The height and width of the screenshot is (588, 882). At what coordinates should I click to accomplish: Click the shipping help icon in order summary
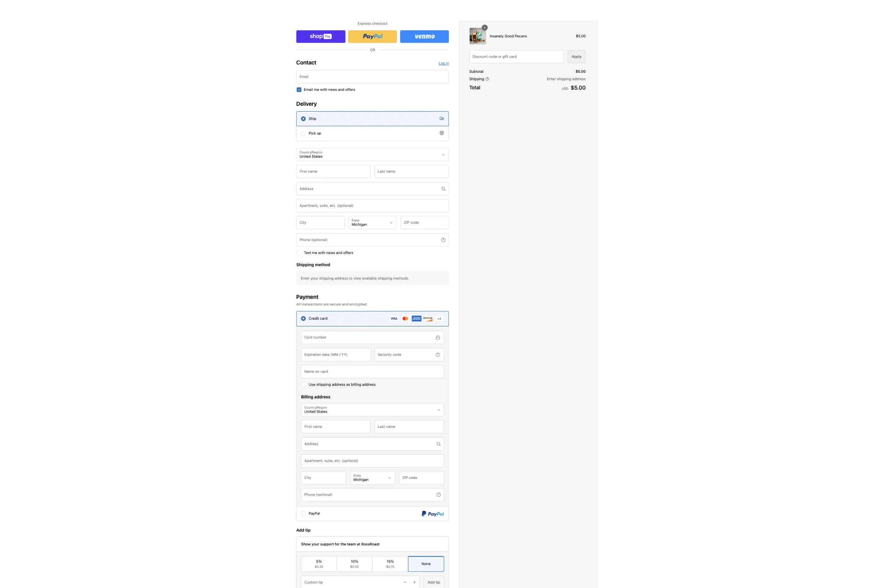pyautogui.click(x=488, y=79)
